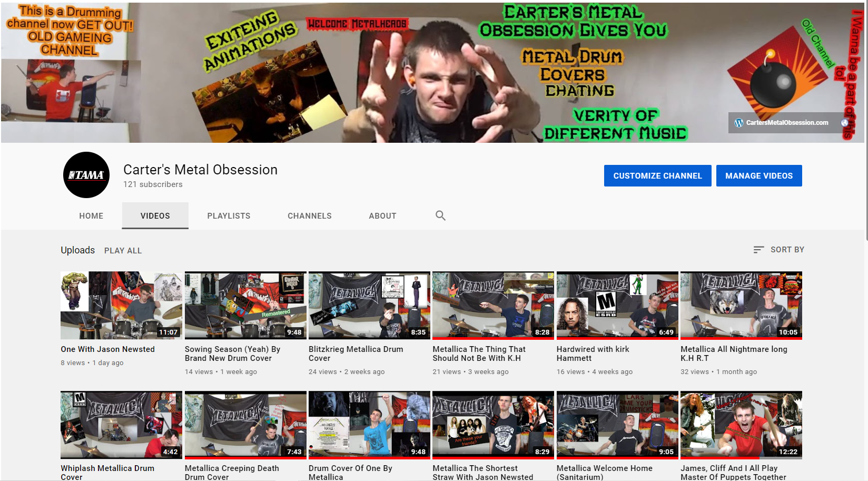Click the "Carter's Metal Obsession" channel name

tap(200, 170)
